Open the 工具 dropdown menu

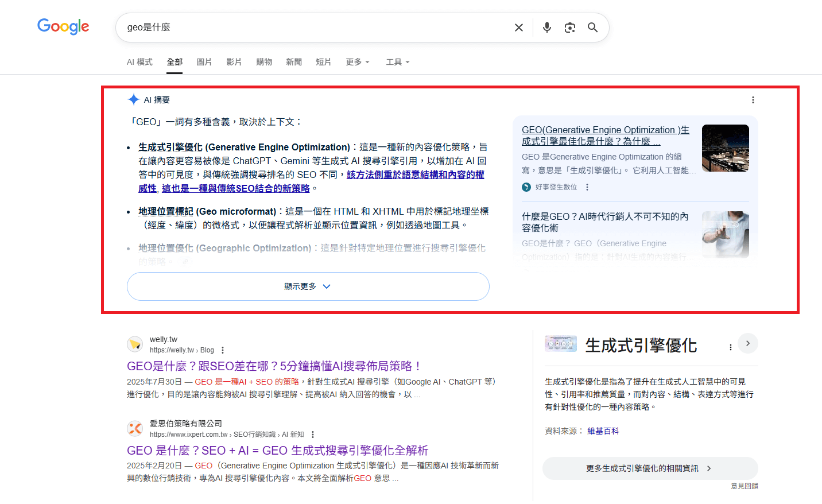tap(397, 62)
